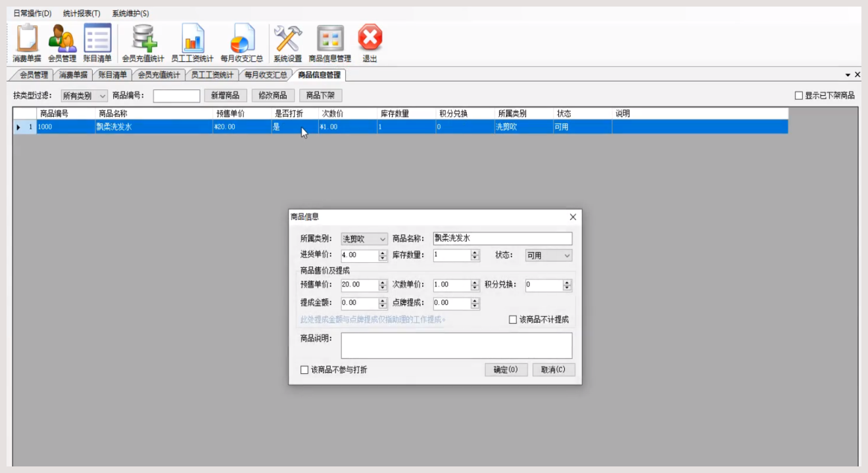
Task: Switch to the 每月收支汇总 tab
Action: (x=266, y=75)
